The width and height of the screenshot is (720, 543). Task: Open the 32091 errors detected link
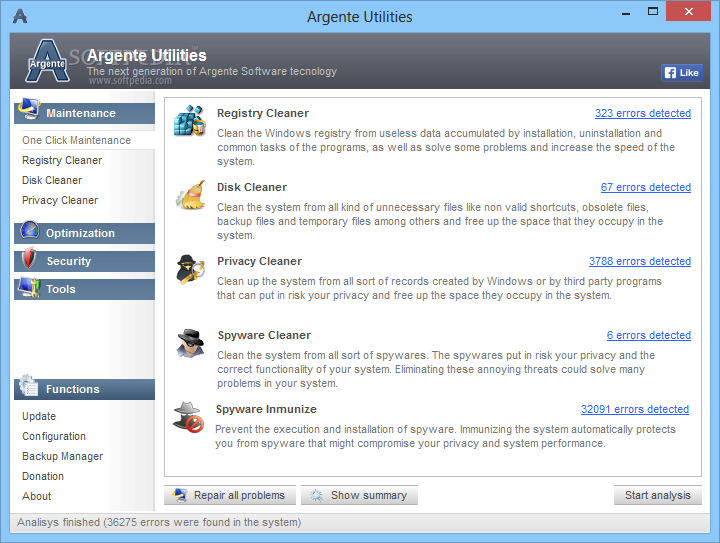click(635, 409)
